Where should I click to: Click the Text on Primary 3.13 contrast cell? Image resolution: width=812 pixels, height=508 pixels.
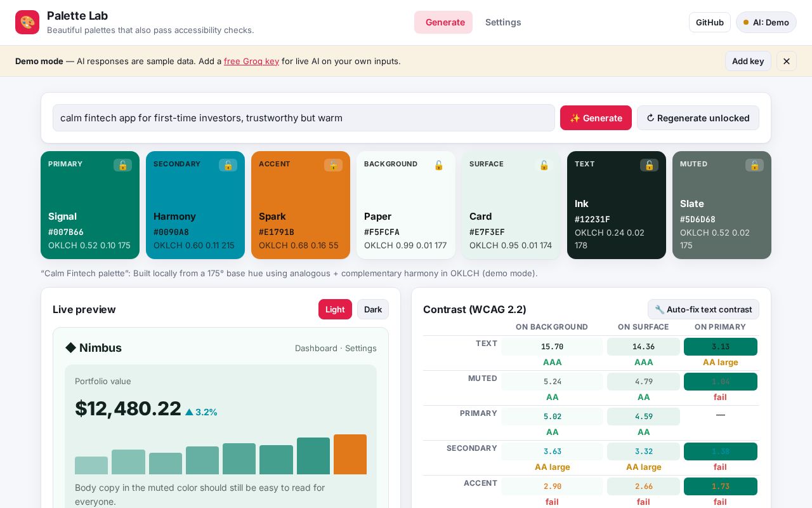[x=721, y=347]
